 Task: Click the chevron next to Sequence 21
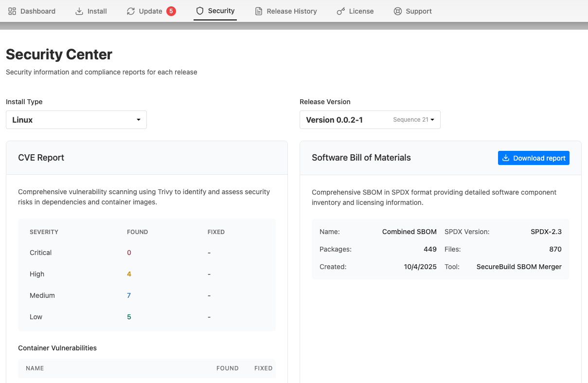coord(433,120)
